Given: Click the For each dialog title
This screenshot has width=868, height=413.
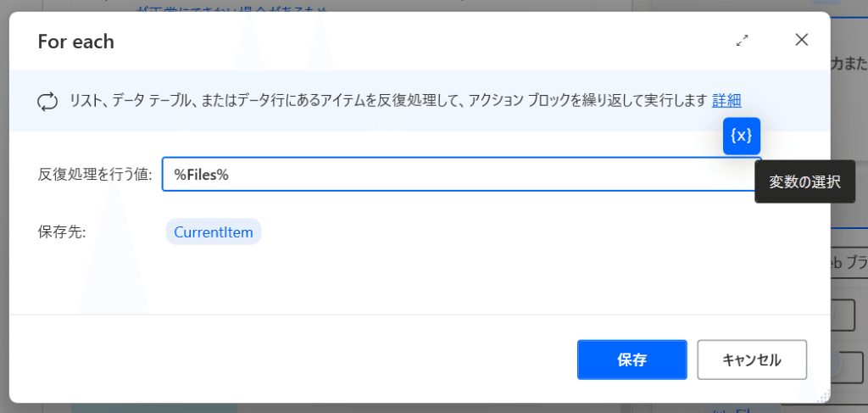Looking at the screenshot, I should [75, 42].
